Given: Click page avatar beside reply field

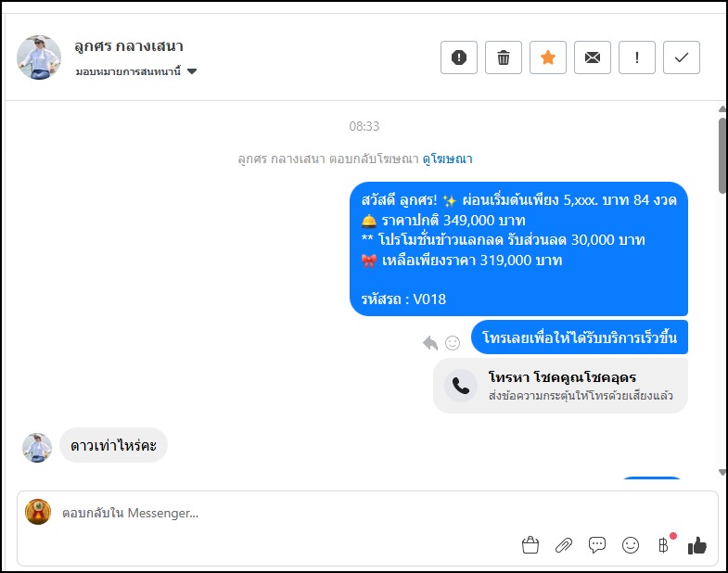Looking at the screenshot, I should tap(38, 512).
